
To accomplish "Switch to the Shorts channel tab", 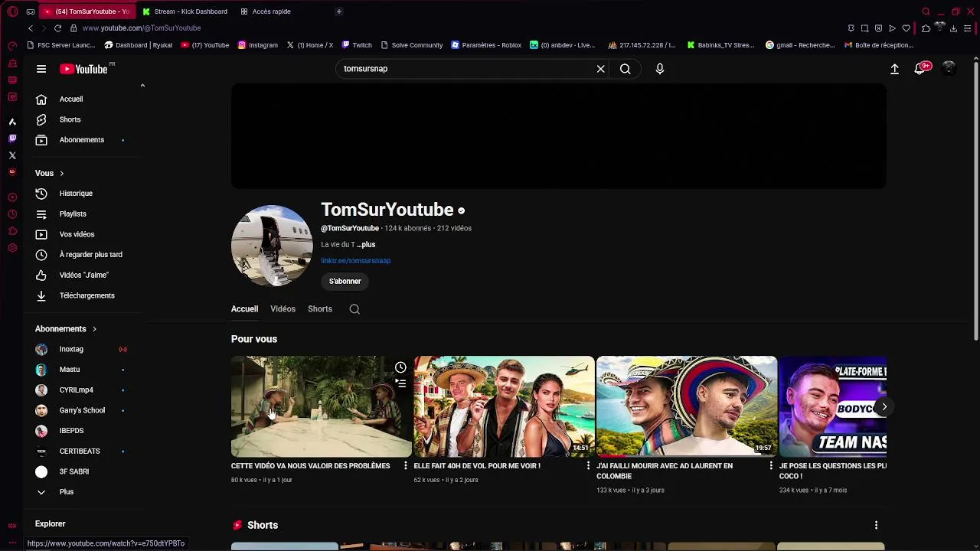I will 320,309.
